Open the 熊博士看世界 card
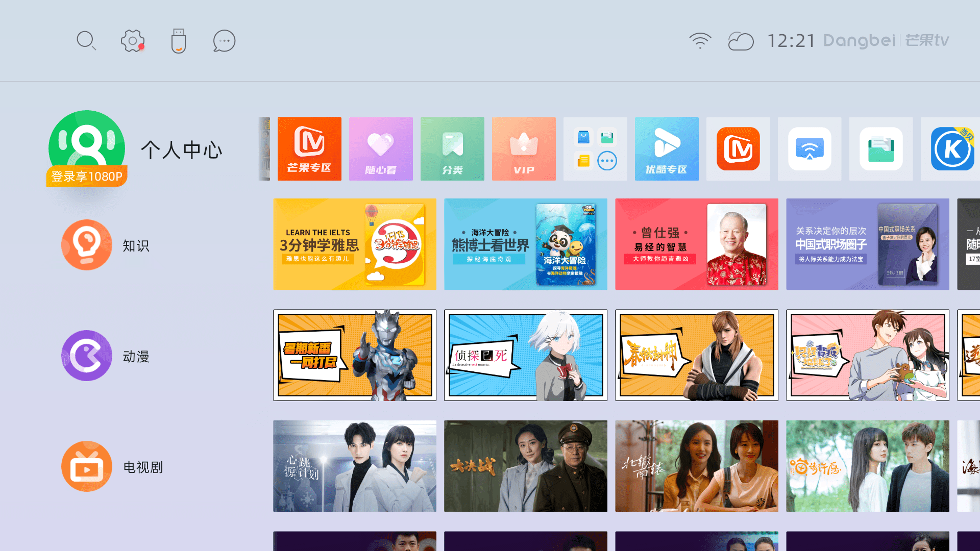This screenshot has width=980, height=551. pyautogui.click(x=526, y=244)
